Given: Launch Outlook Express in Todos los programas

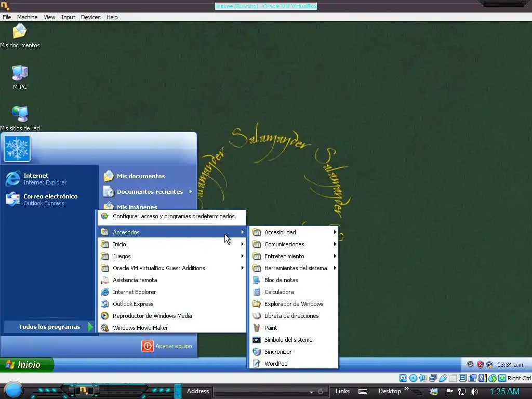Looking at the screenshot, I should 171,304.
